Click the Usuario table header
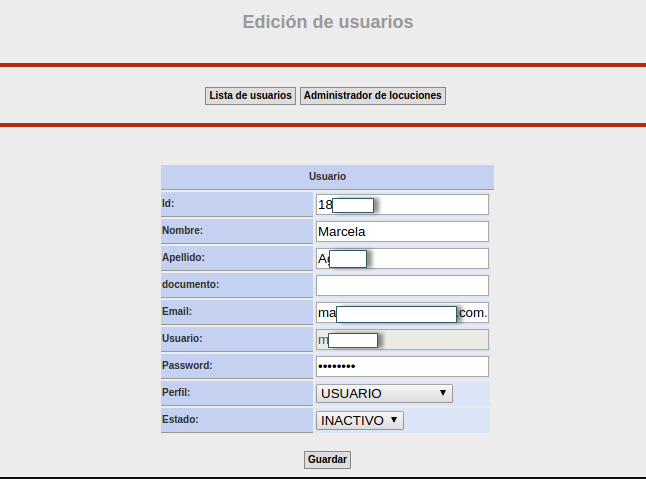 coord(327,177)
